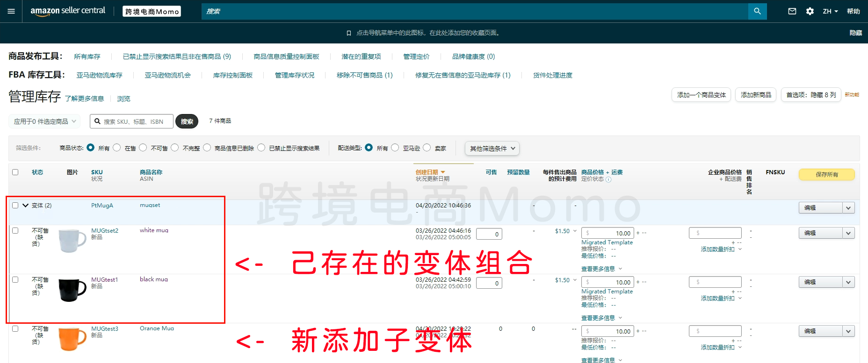Open the Orange Mug product name link
This screenshot has width=868, height=363.
tap(157, 328)
